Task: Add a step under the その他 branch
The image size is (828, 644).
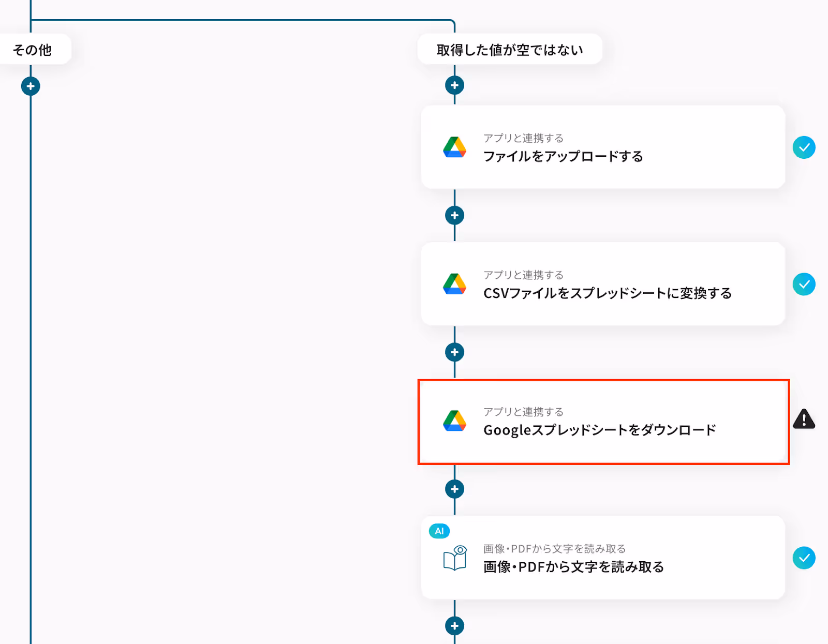Action: pyautogui.click(x=31, y=86)
